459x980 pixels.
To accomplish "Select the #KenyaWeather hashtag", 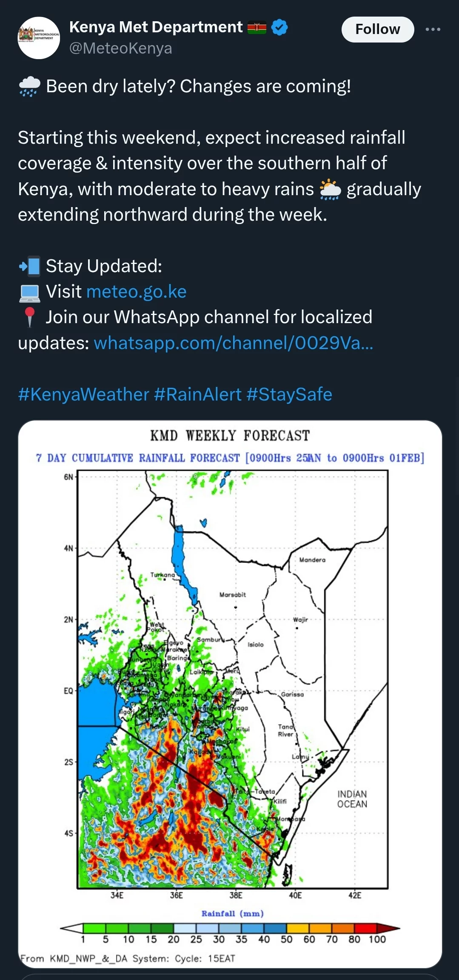I will point(83,394).
